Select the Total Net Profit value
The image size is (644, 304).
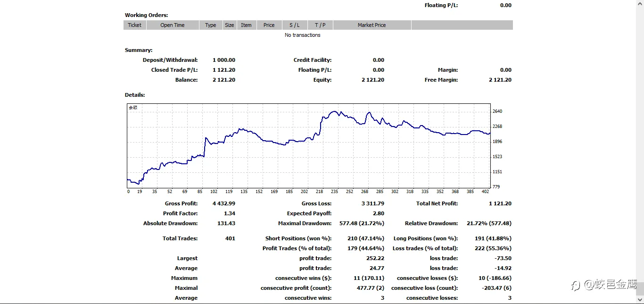500,203
